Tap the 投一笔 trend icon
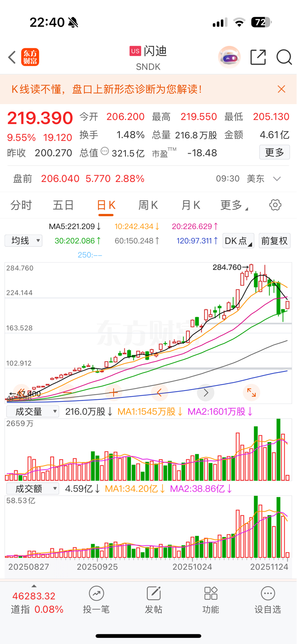 (x=96, y=593)
